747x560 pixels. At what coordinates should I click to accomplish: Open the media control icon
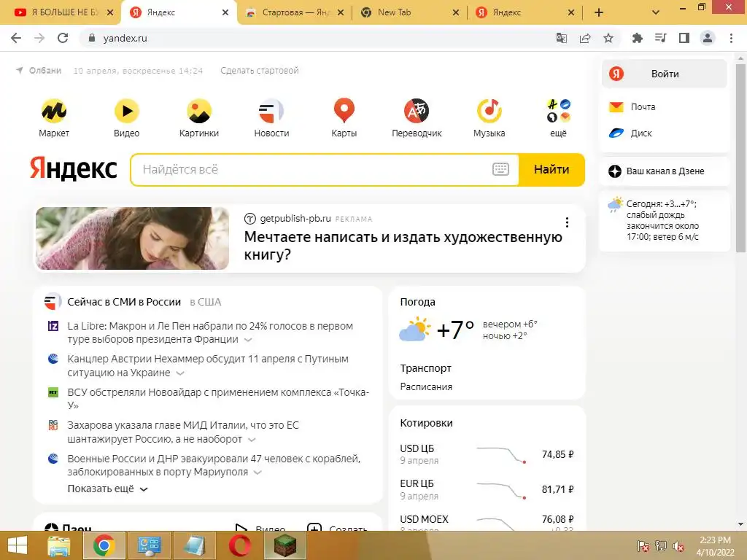(660, 38)
